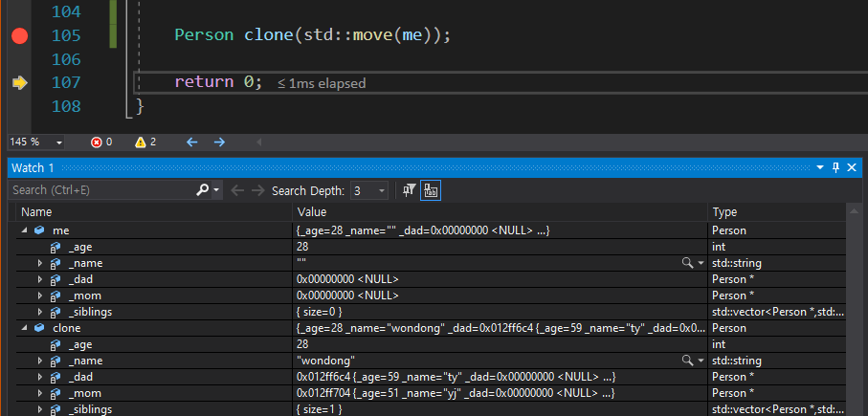This screenshot has width=868, height=416.
Task: Click line number 106 in the gutter
Action: tap(66, 58)
